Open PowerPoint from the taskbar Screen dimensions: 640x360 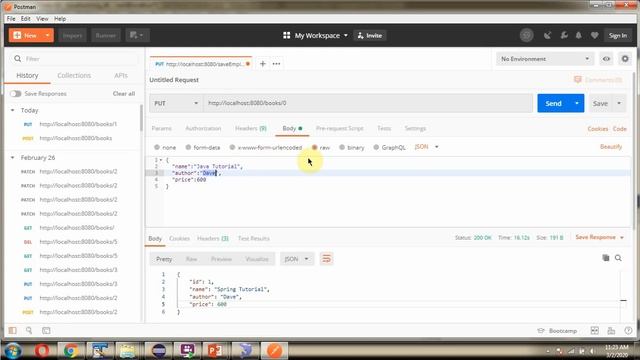215,351
